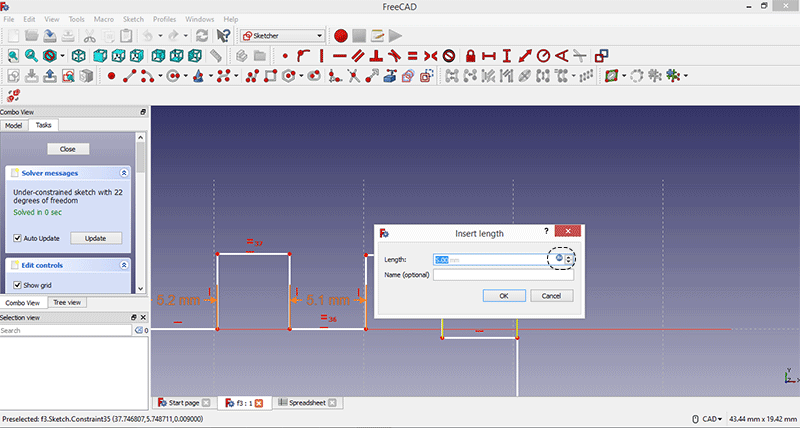Open the Sketch menu
The image size is (800, 428).
pos(133,19)
